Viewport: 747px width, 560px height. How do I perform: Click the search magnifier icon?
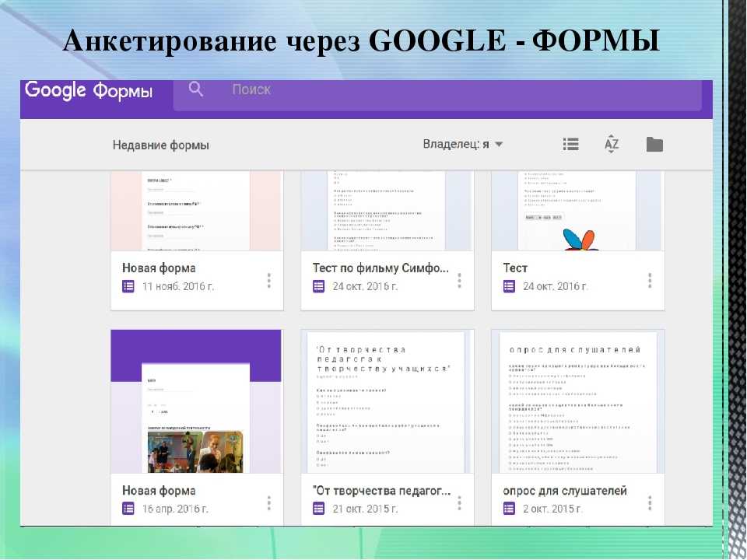(196, 89)
